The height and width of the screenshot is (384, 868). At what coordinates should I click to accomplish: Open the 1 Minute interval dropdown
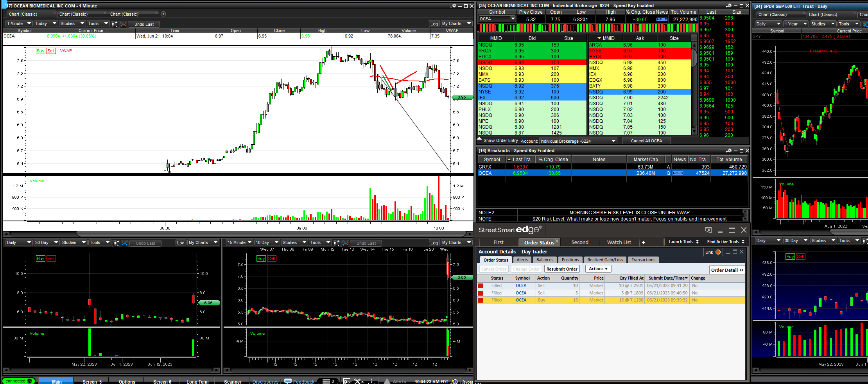click(18, 23)
